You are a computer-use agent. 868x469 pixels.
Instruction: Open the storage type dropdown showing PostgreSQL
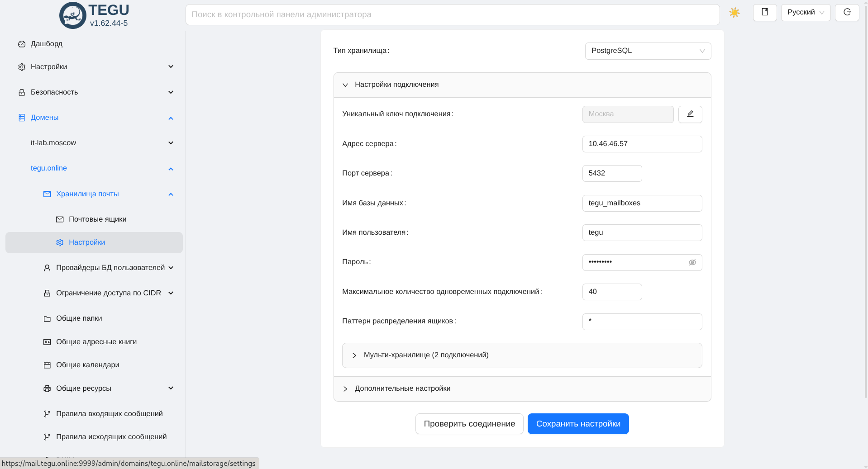click(x=647, y=51)
